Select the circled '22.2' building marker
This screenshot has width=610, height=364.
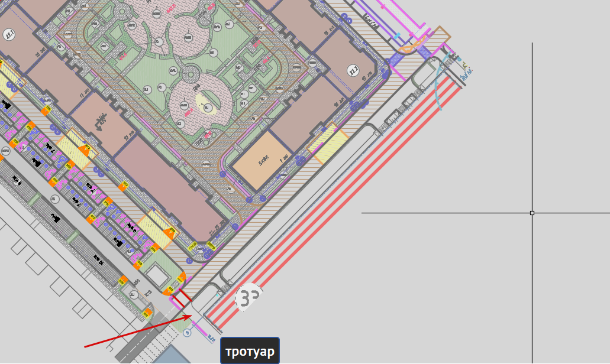tap(353, 71)
